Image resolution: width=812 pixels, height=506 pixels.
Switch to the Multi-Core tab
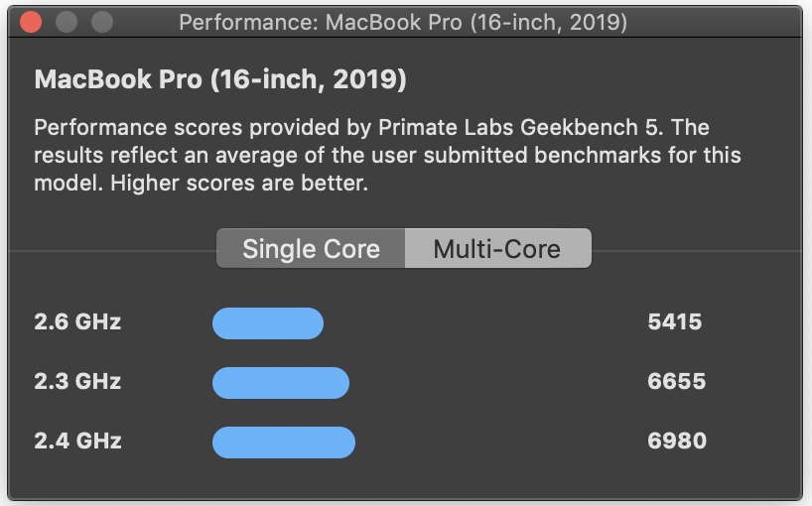tap(497, 248)
